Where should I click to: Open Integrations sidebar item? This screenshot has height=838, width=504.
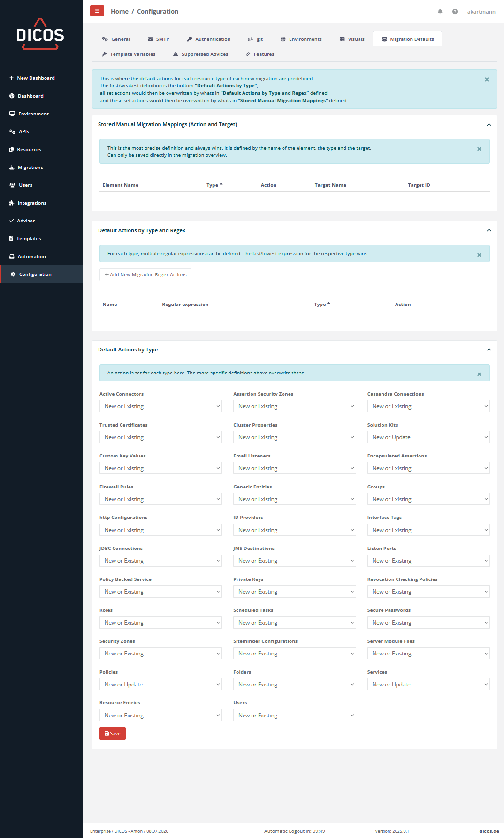click(41, 203)
